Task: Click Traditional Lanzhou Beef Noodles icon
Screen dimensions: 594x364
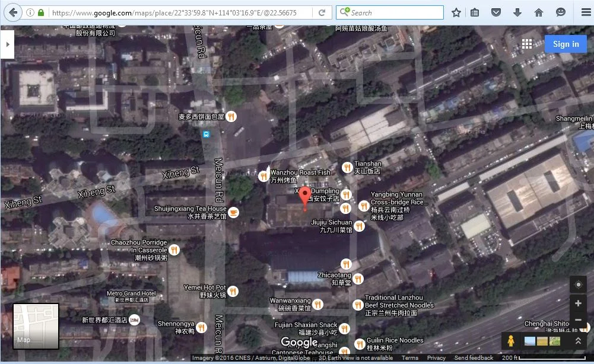Action: (x=358, y=305)
